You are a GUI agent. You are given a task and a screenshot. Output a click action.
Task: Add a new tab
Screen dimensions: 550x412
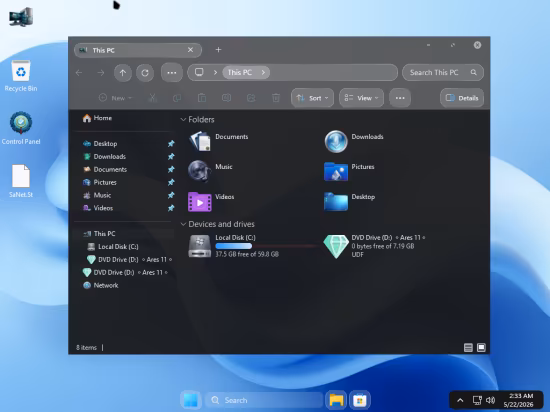(218, 50)
